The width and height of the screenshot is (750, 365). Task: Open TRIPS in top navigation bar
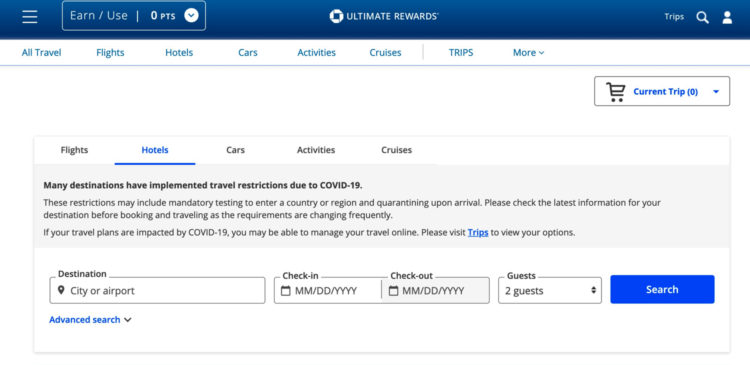tap(461, 53)
